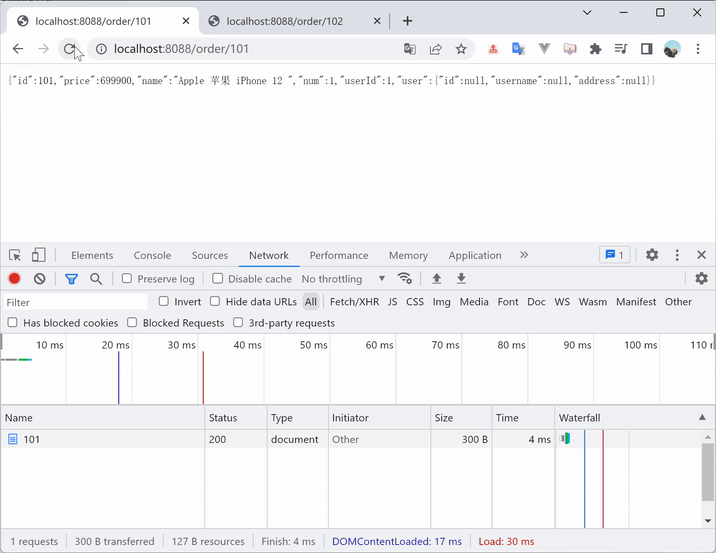Expand more DevTools tabs chevron
Screen dimensions: 716x553
coord(524,255)
